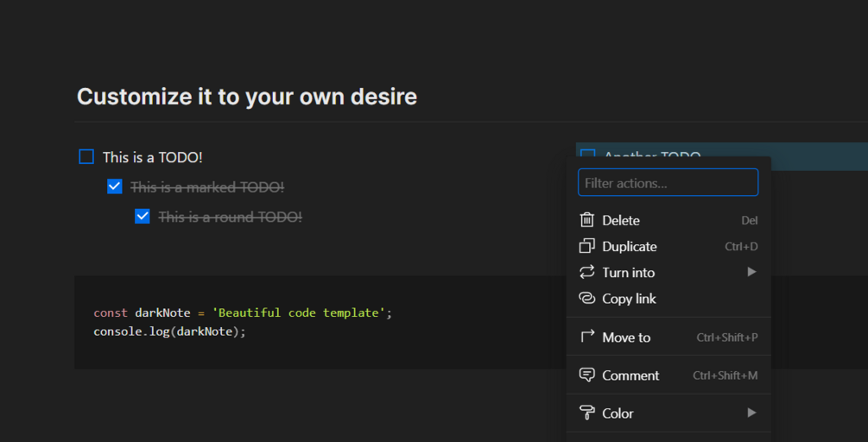The image size is (868, 442).
Task: Click the Duplicate overlapping-squares icon
Action: 587,246
